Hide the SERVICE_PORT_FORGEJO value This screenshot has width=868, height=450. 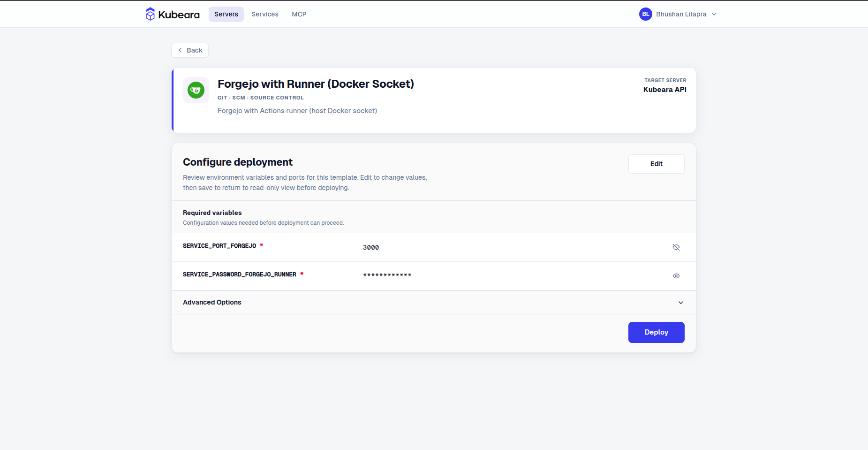[x=676, y=247]
